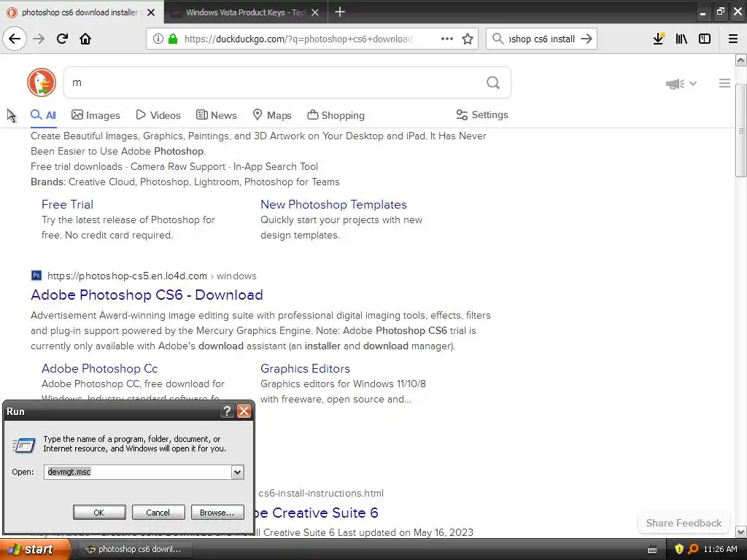Open the browser home page
Image resolution: width=747 pixels, height=560 pixels.
(x=85, y=39)
